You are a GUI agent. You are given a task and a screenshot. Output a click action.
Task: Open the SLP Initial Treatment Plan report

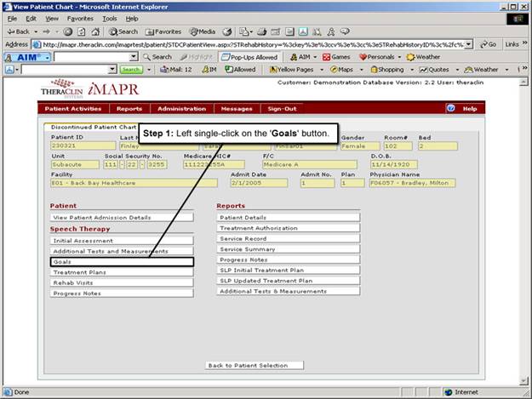tap(289, 271)
